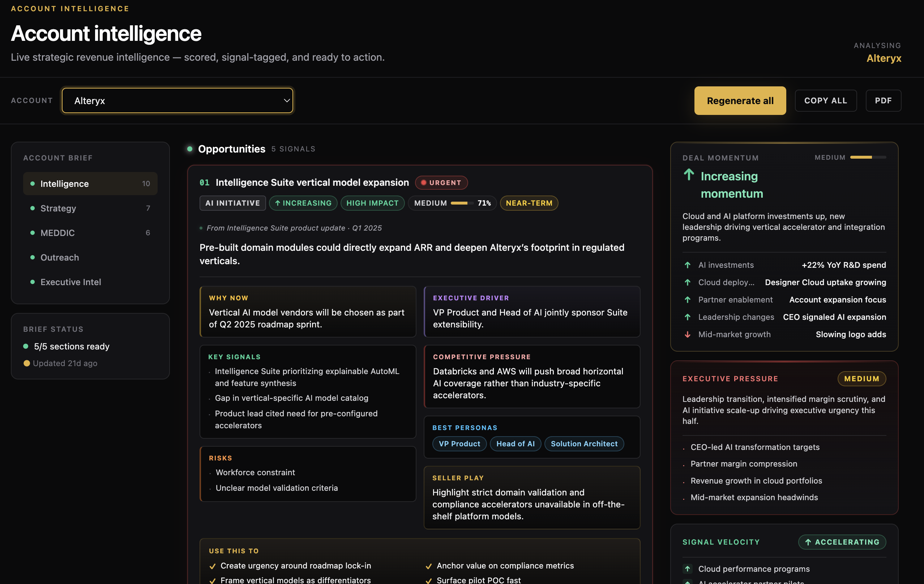Open the Executive Intel section
Viewport: 924px width, 584px height.
tap(90, 282)
